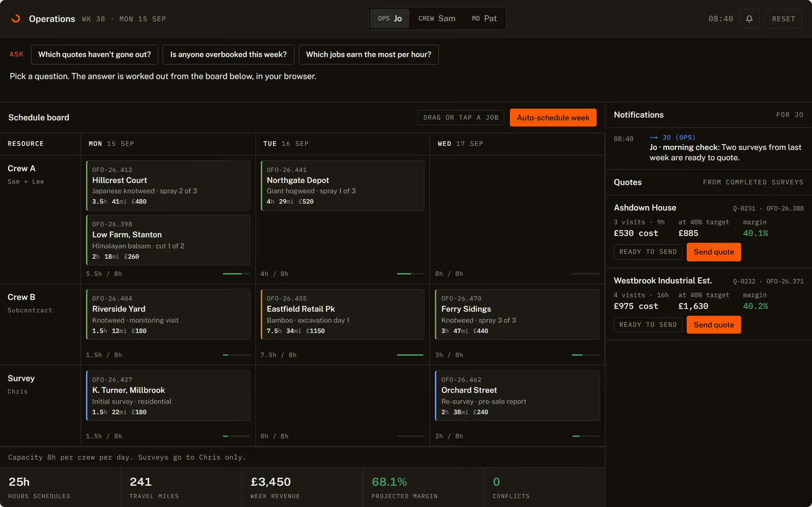Click the Jo morning check notification
The image size is (812, 507).
(x=708, y=148)
